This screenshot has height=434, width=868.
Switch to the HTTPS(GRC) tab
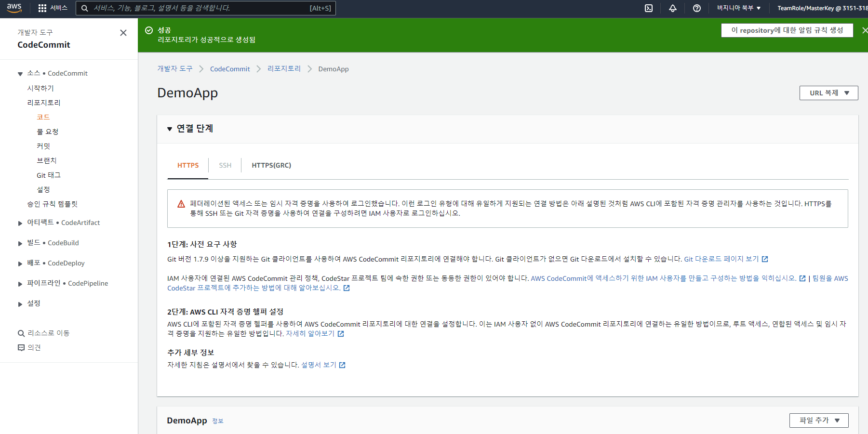tap(271, 165)
